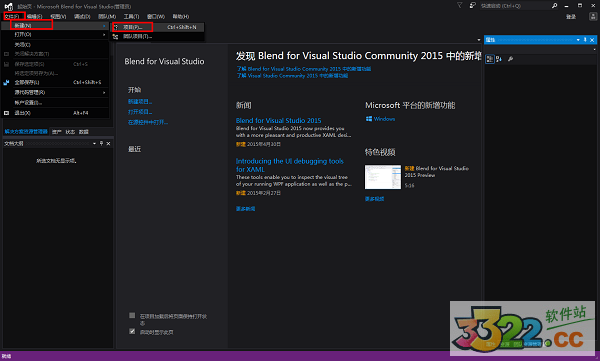Click the wrench property pages icon
The image size is (600, 361).
point(510,59)
